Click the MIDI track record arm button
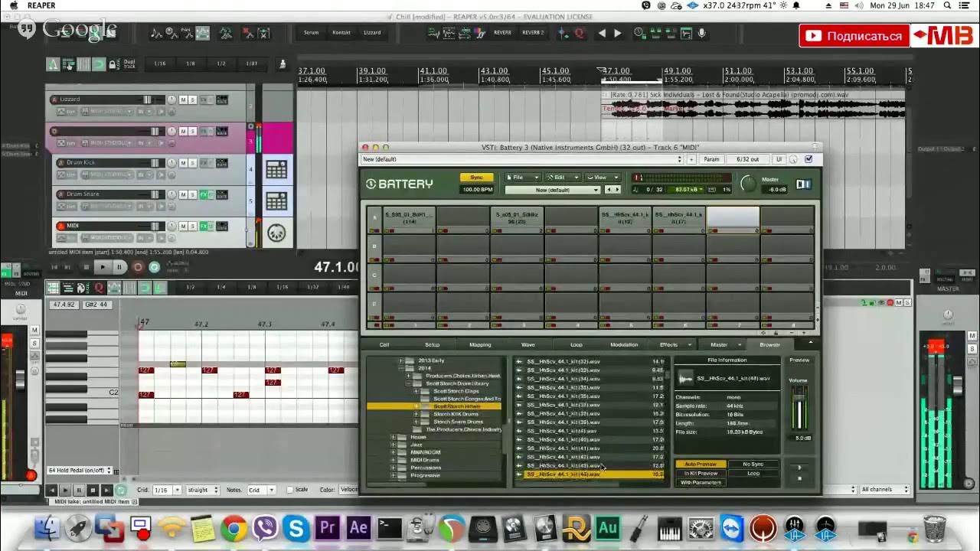Screen dimensions: 980x551 pos(60,227)
